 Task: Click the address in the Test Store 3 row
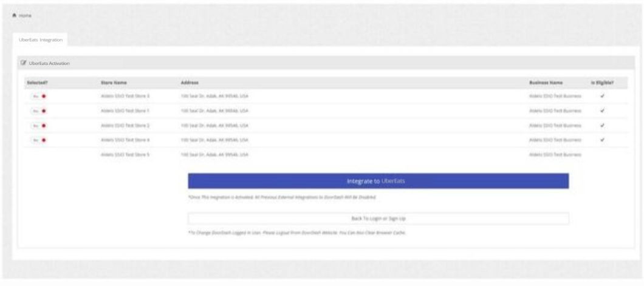(x=214, y=96)
